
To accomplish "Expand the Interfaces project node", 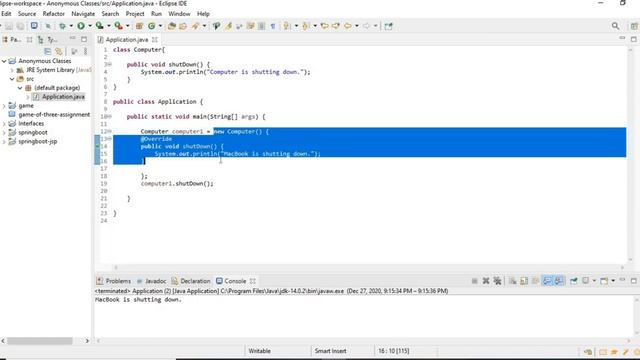I will 4,123.
